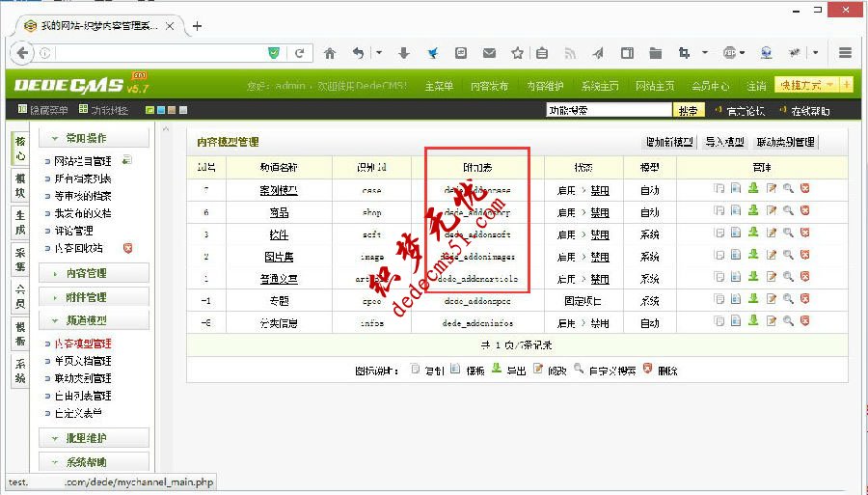Disable the 案例模型 model via 禁用
Image resolution: width=868 pixels, height=495 pixels.
coord(600,190)
